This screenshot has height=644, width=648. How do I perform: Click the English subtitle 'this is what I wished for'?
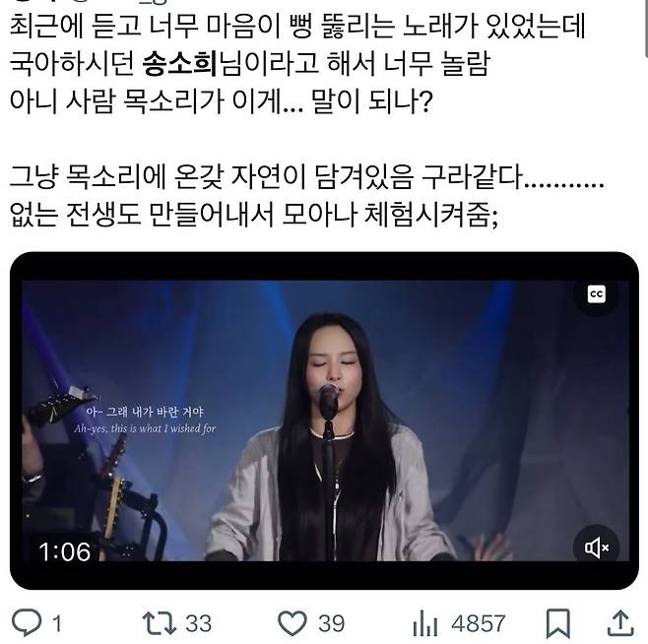point(163,428)
